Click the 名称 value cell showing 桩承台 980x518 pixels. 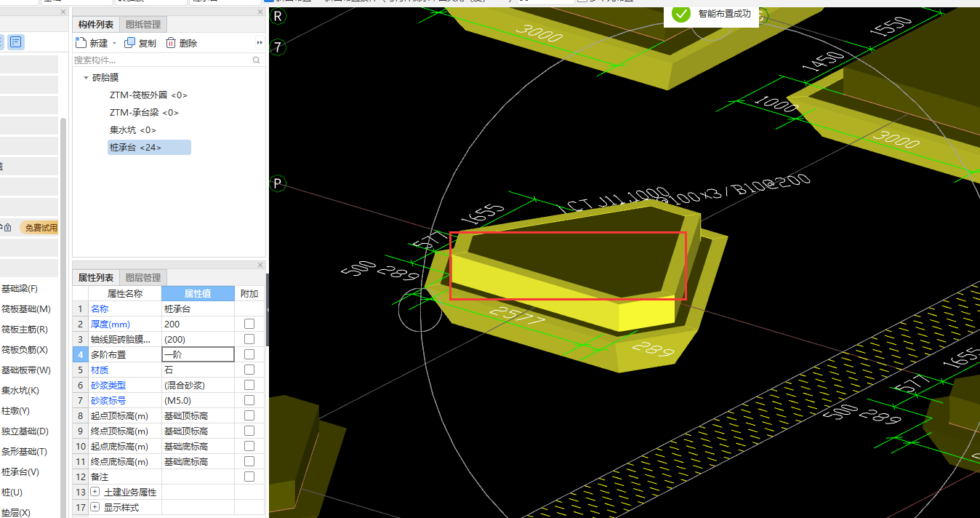198,308
